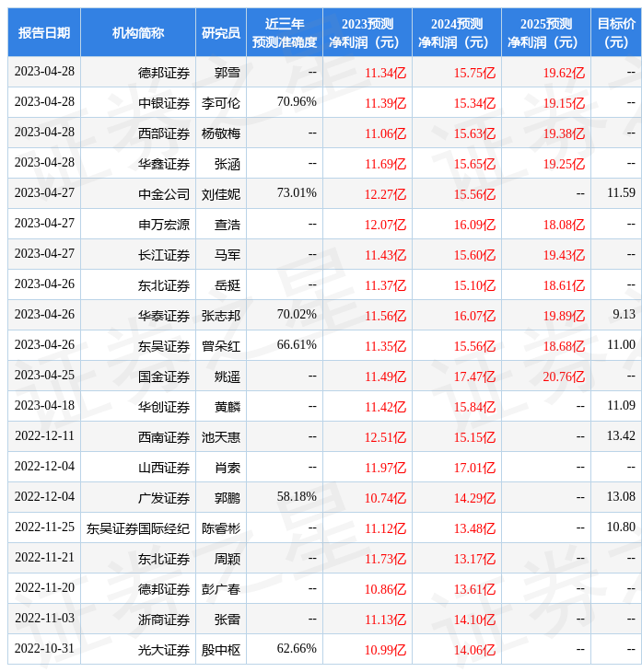Select the 光大证券 cell
642x672 pixels.
tap(164, 650)
